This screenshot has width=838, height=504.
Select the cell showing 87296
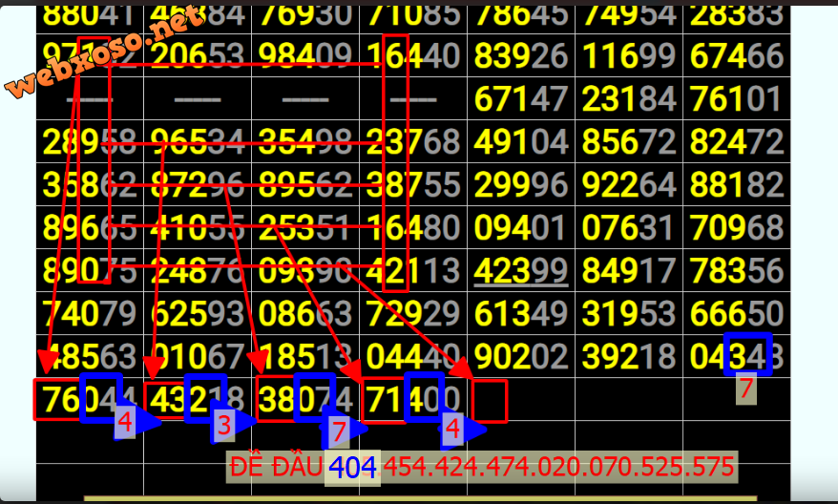pyautogui.click(x=198, y=185)
